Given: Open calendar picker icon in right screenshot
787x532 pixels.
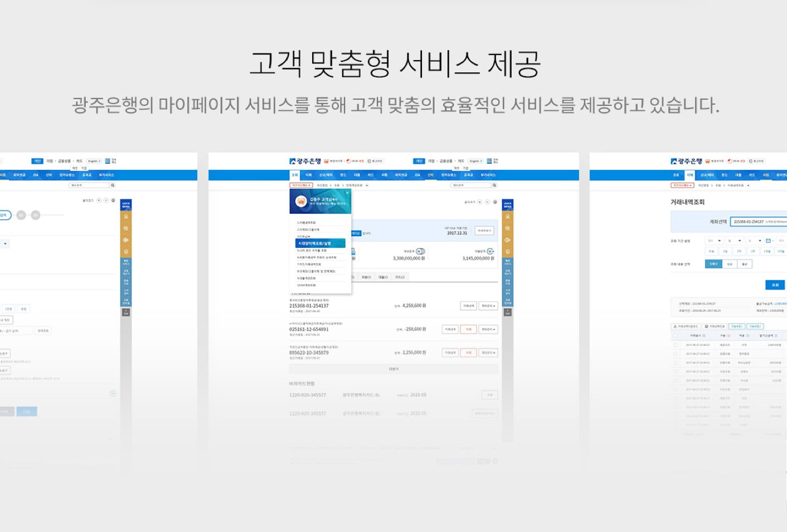Looking at the screenshot, I should [768, 241].
